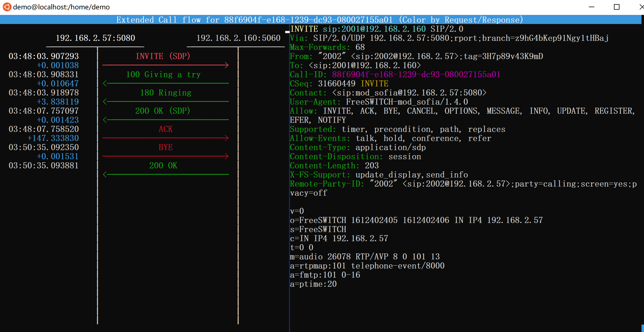Select the BYE request message
This screenshot has width=644, height=332.
coord(165,147)
